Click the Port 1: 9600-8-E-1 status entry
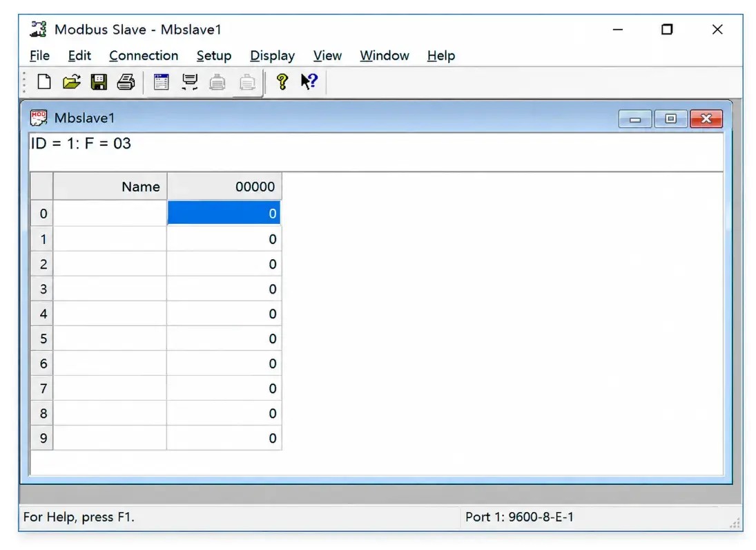The height and width of the screenshot is (550, 756). [519, 518]
